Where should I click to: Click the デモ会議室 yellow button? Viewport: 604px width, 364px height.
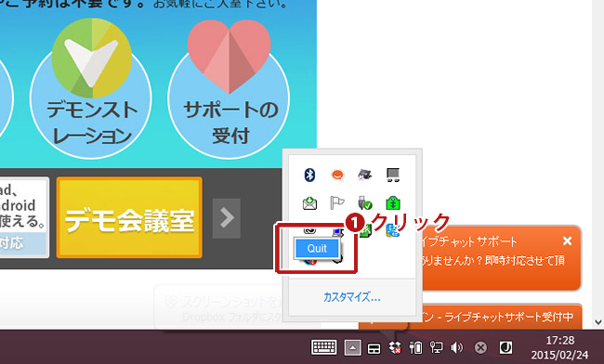tap(129, 218)
